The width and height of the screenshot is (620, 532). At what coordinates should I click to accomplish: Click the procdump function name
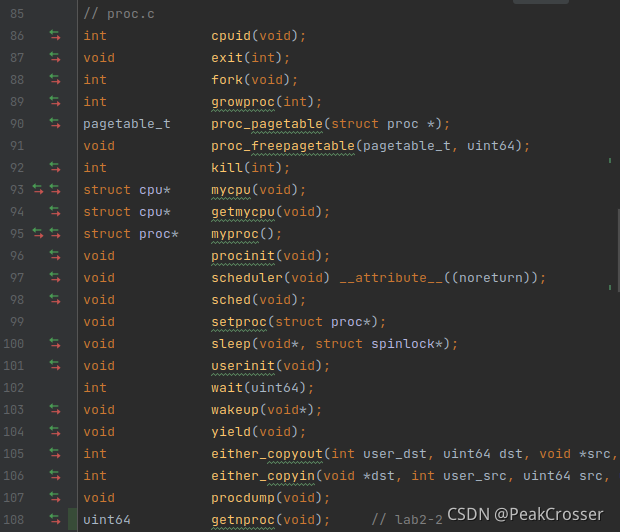pos(243,498)
